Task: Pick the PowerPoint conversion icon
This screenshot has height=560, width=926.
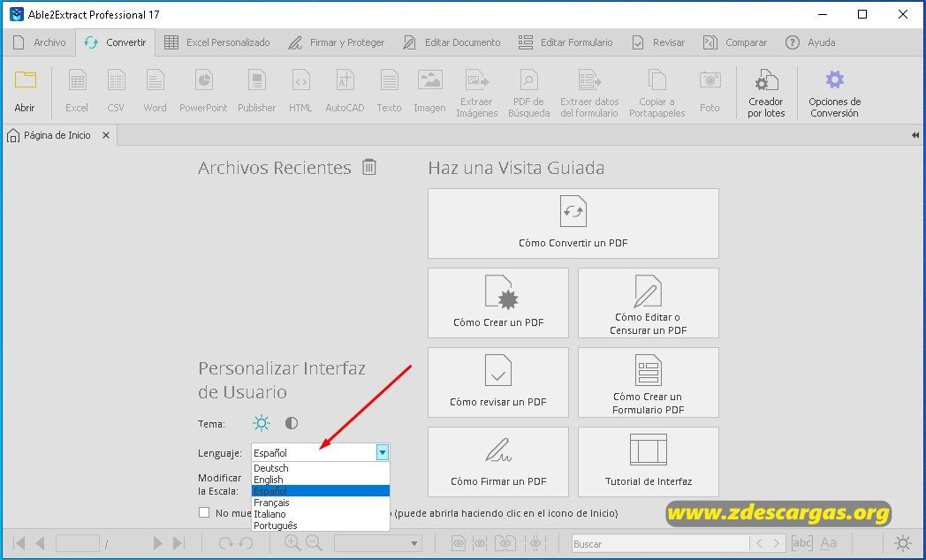Action: [x=204, y=80]
